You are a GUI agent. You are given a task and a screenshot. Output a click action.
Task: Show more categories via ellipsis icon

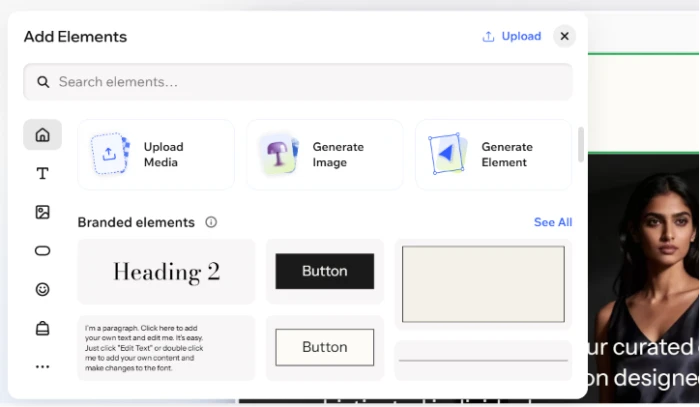click(42, 367)
